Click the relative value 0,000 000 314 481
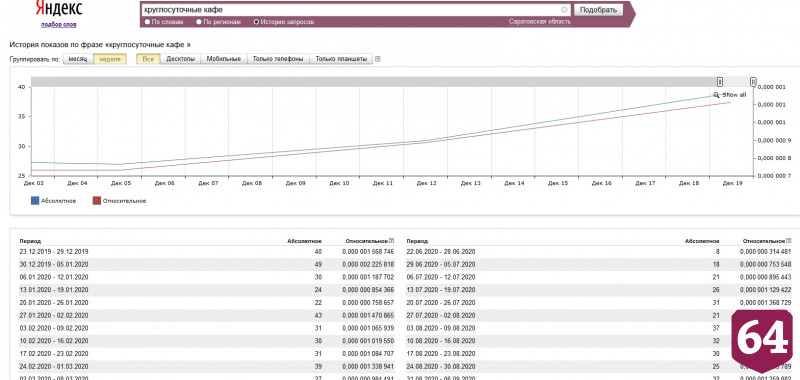 coord(766,251)
